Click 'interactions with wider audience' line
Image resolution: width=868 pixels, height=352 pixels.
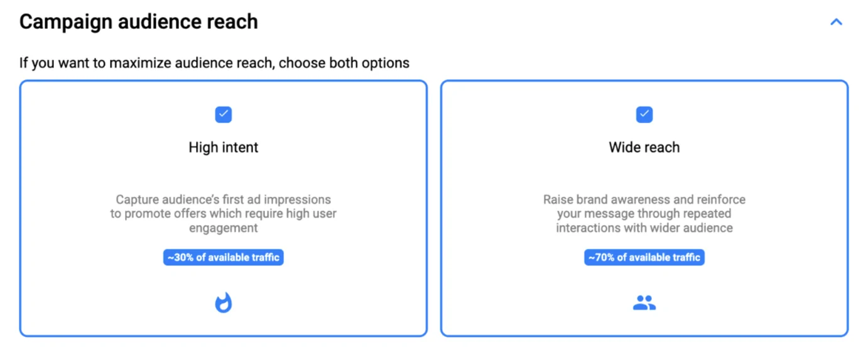pyautogui.click(x=644, y=228)
